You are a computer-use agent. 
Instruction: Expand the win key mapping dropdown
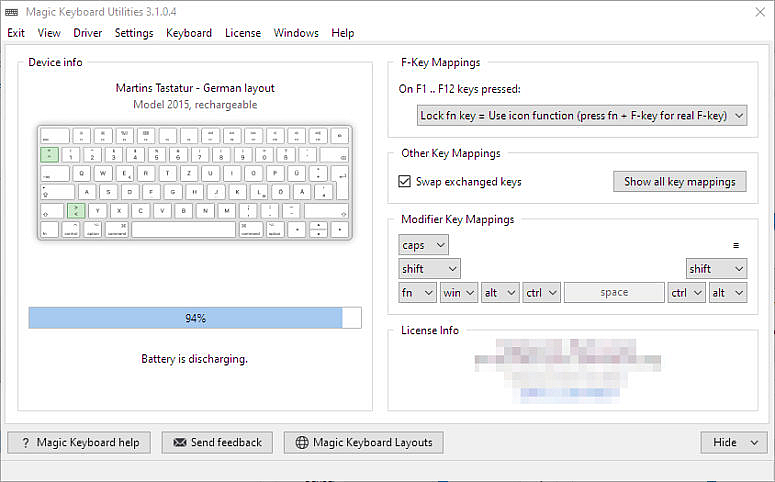[459, 293]
